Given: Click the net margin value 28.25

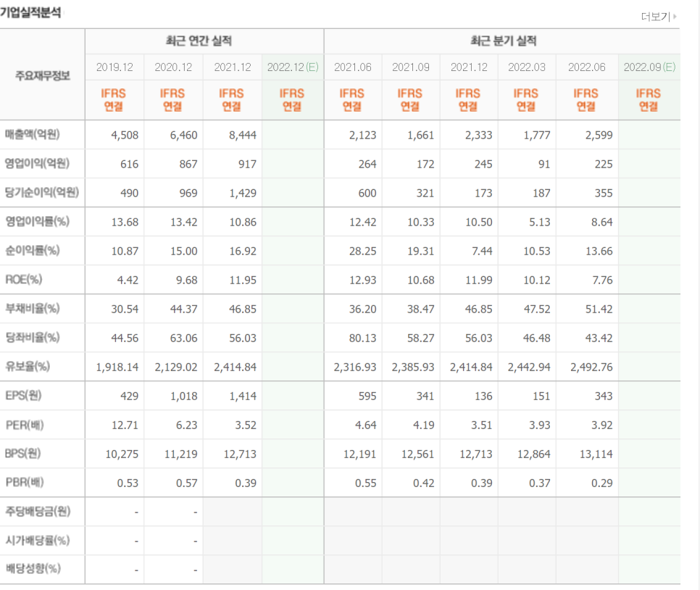Looking at the screenshot, I should (x=362, y=252).
